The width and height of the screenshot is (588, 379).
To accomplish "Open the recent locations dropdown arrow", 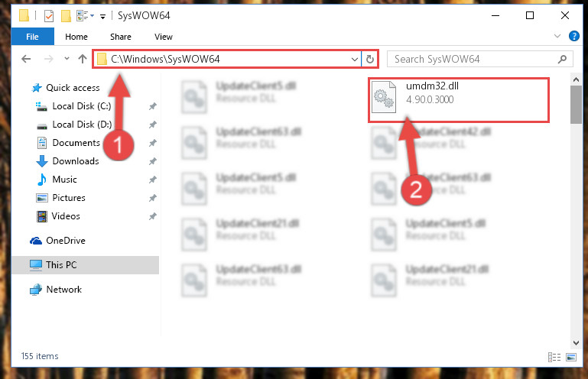I will click(67, 59).
